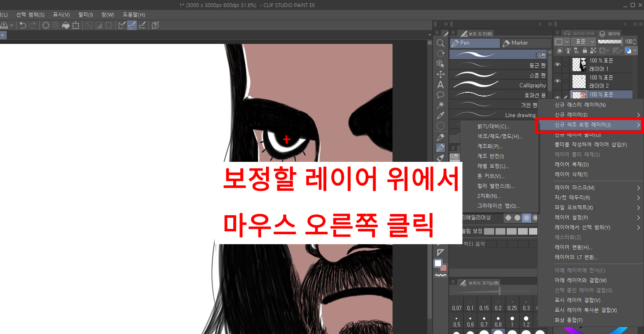Open the palette color dropdown in layer panel
Screen dimensions: 644x334
click(562, 42)
